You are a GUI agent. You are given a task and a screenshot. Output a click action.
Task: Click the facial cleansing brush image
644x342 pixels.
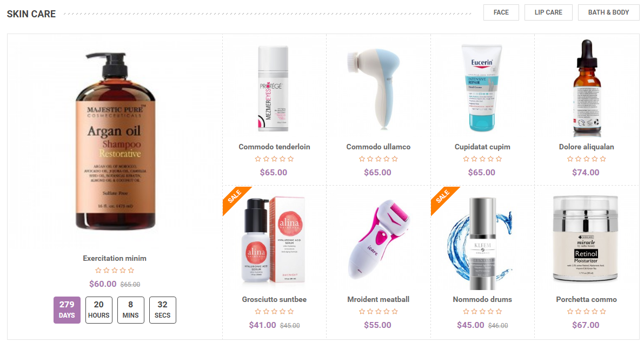[374, 88]
